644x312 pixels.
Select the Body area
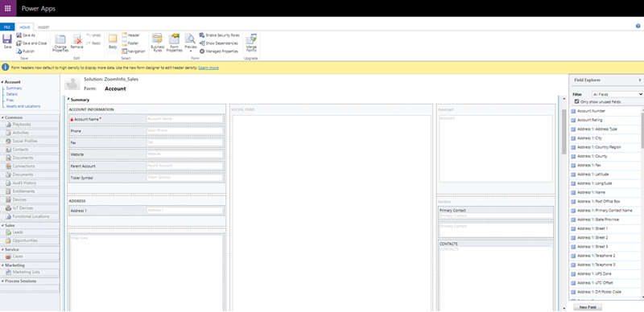[113, 42]
